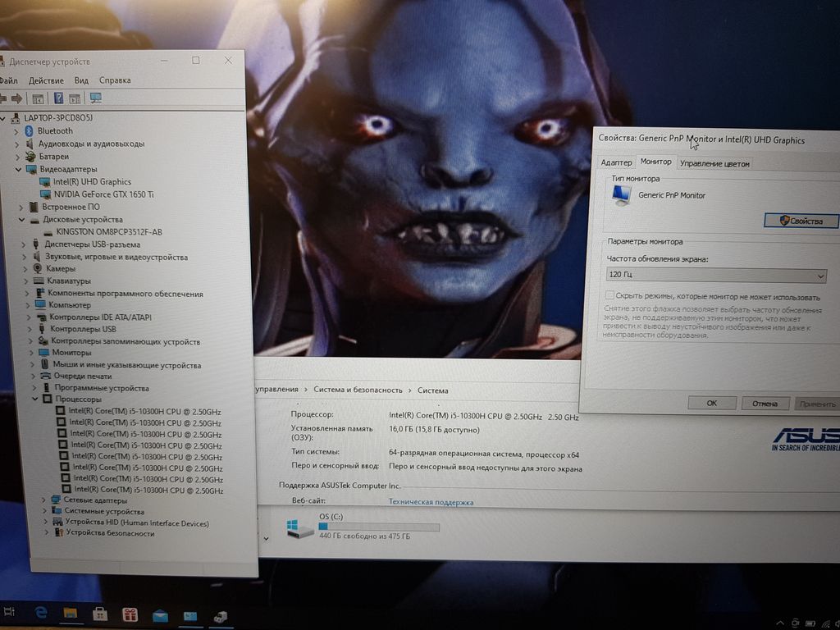840x630 pixels.
Task: Click the show/hide console tree toolbar icon
Action: click(38, 98)
